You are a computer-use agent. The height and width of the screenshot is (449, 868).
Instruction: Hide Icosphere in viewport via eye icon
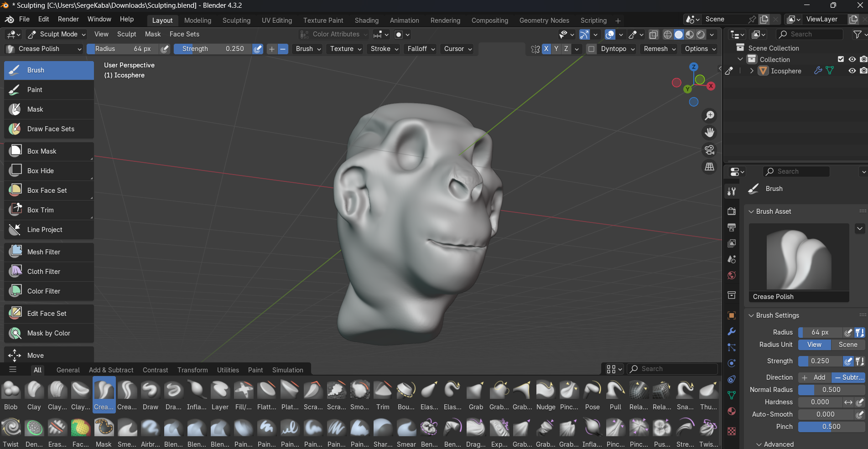click(x=852, y=71)
